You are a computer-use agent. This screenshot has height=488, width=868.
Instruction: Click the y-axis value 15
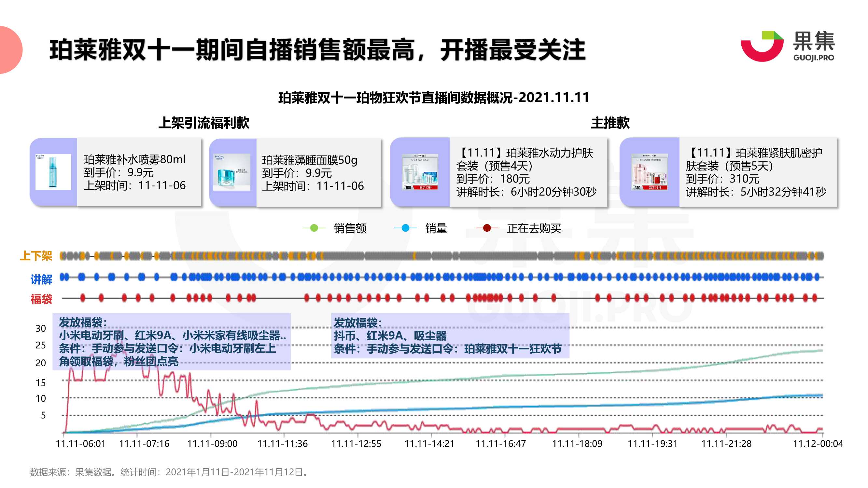tap(41, 383)
